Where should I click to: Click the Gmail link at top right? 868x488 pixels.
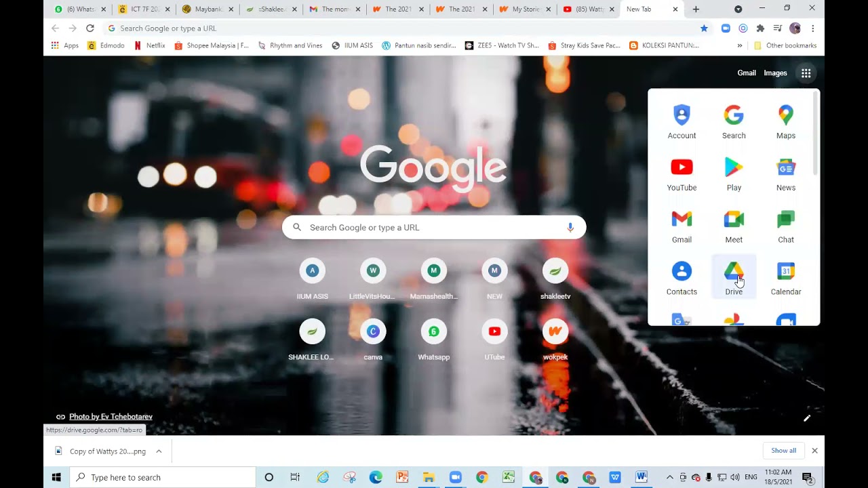coord(747,73)
